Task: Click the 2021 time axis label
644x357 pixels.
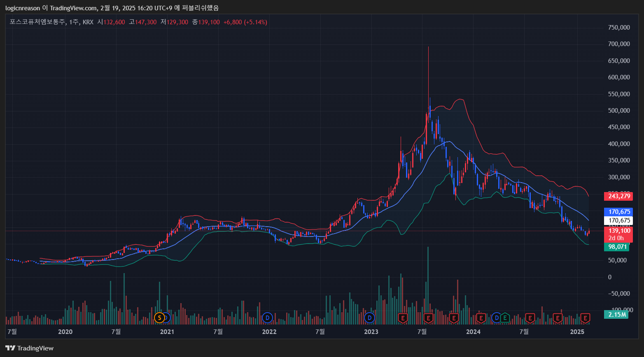Action: pos(167,331)
